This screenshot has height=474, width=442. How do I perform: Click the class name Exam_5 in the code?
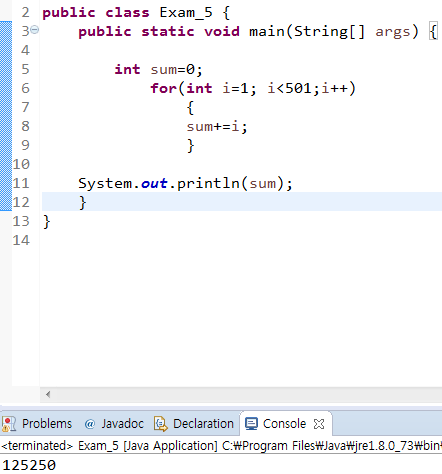(186, 13)
